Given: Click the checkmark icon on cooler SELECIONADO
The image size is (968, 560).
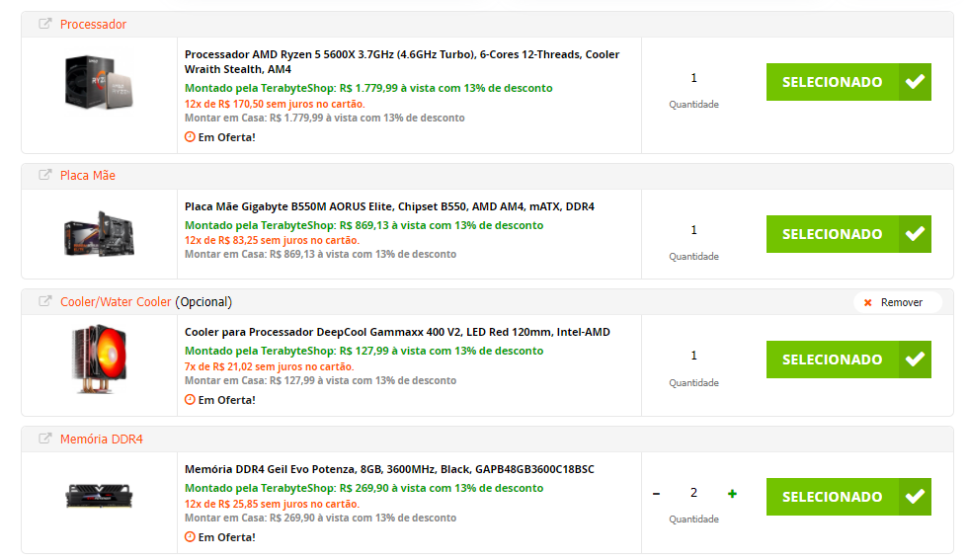Looking at the screenshot, I should (915, 360).
